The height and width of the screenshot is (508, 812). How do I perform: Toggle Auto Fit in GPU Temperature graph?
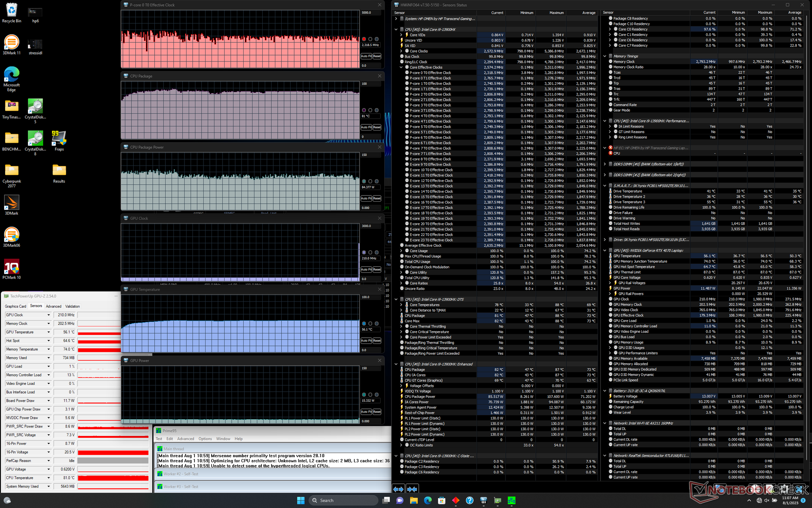click(366, 340)
